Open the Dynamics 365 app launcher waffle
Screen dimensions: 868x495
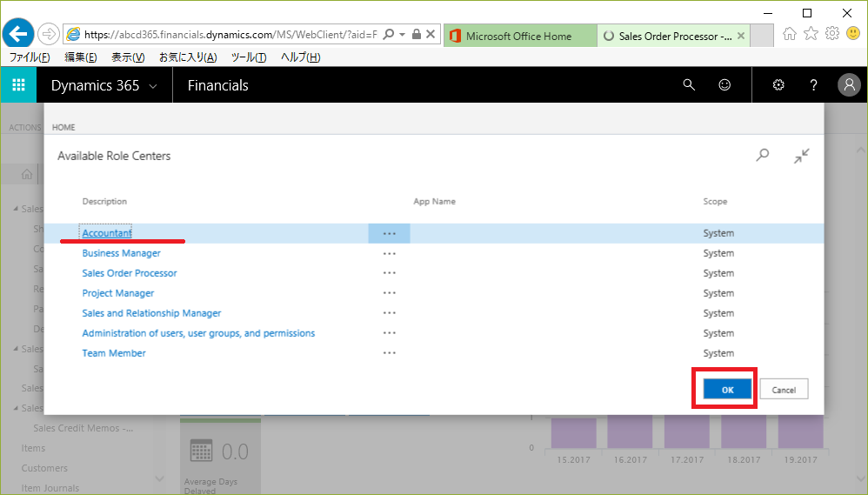[x=18, y=84]
